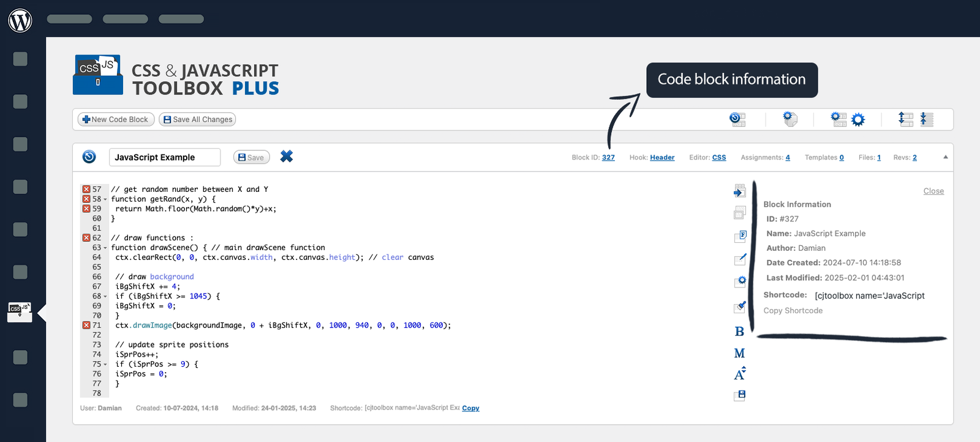The image size is (980, 442).
Task: Click line 73 update sprite positions comment
Action: click(172, 345)
